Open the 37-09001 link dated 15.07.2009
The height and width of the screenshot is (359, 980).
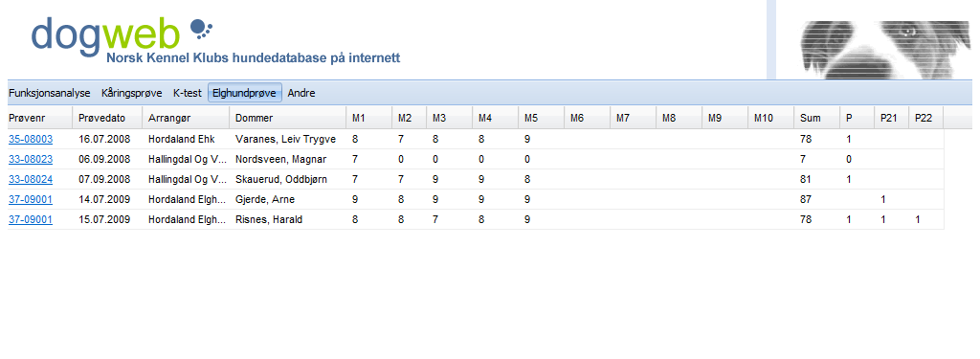point(31,219)
